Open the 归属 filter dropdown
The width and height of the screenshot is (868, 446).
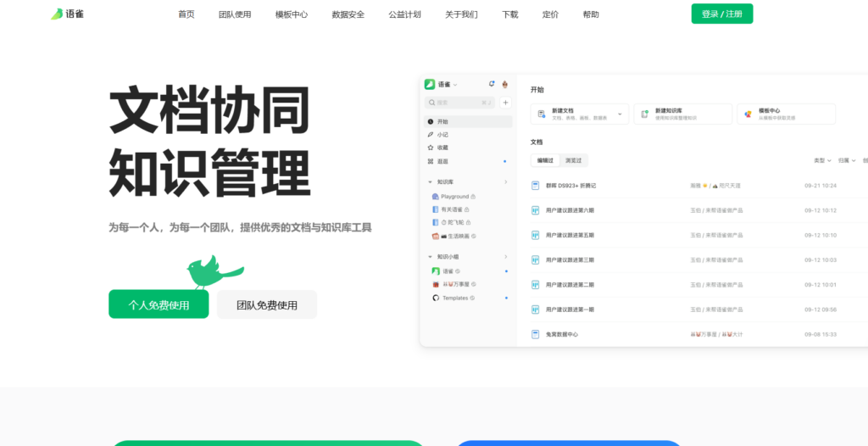pyautogui.click(x=847, y=160)
